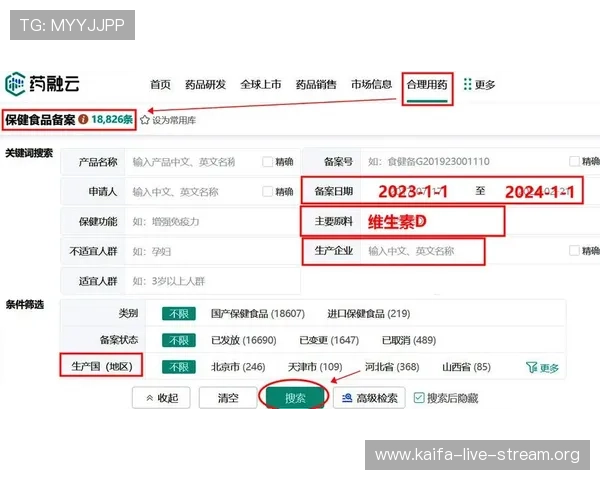Filter by 已发放 (16690)
Viewport: 600px width, 480px height.
coord(244,340)
